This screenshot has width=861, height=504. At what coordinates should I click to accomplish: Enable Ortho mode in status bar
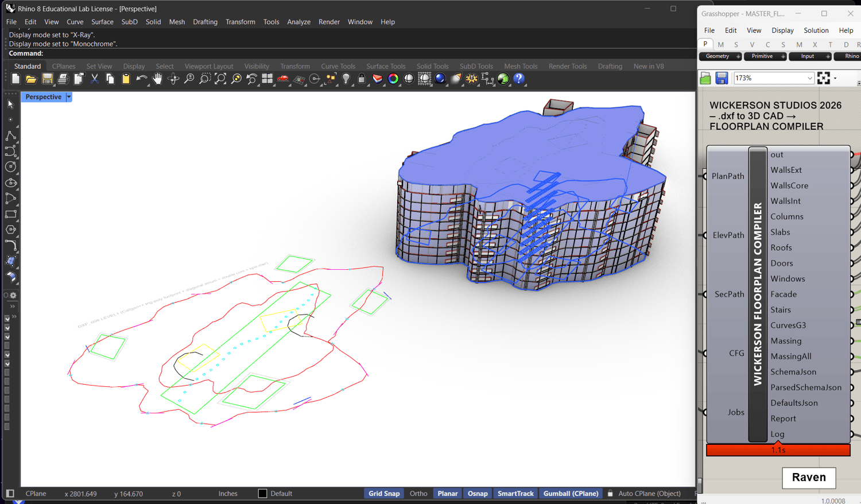tap(418, 494)
